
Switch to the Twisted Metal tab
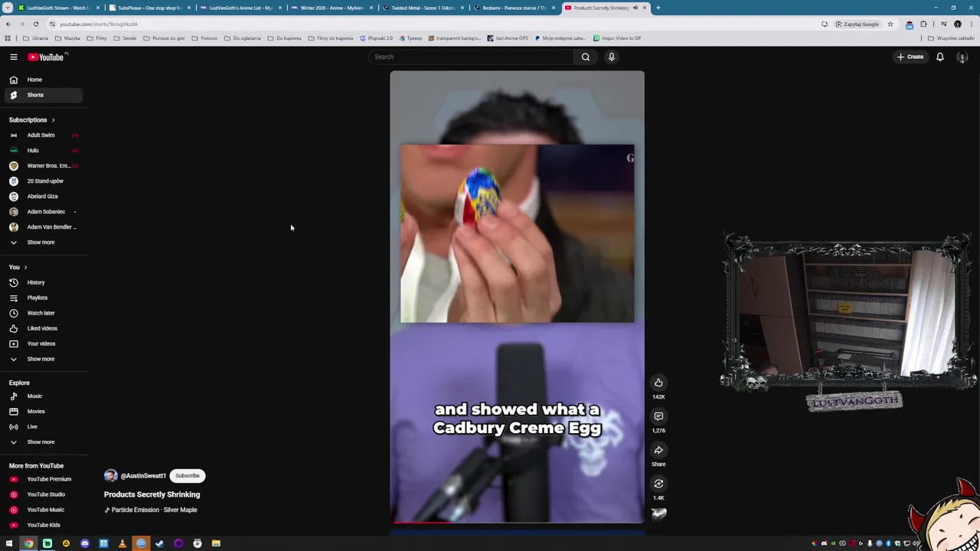(423, 8)
